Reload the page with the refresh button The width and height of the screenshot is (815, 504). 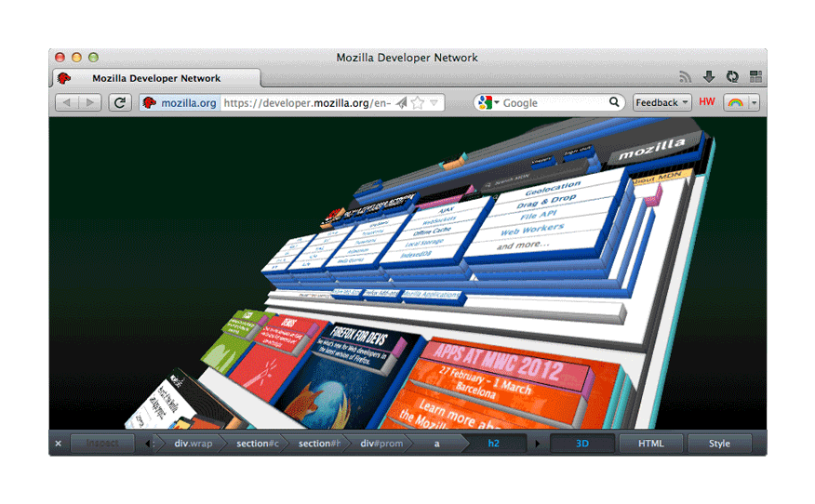(x=120, y=103)
